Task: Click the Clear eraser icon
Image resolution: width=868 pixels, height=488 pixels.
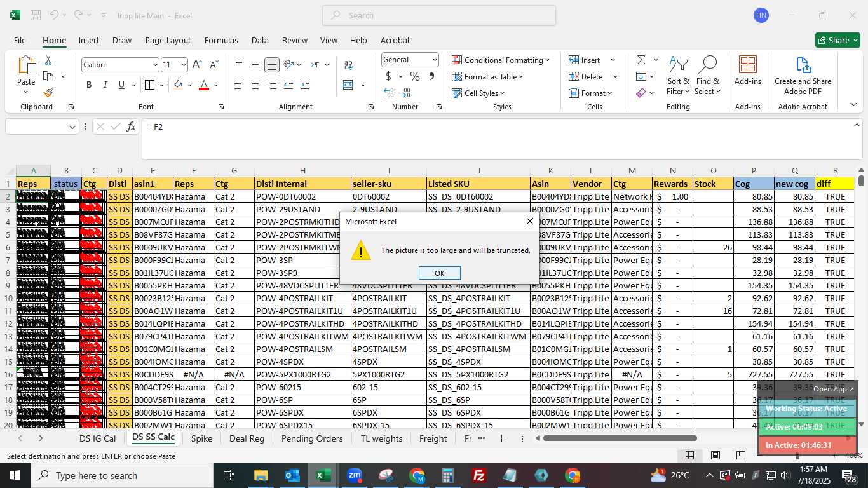Action: (641, 93)
